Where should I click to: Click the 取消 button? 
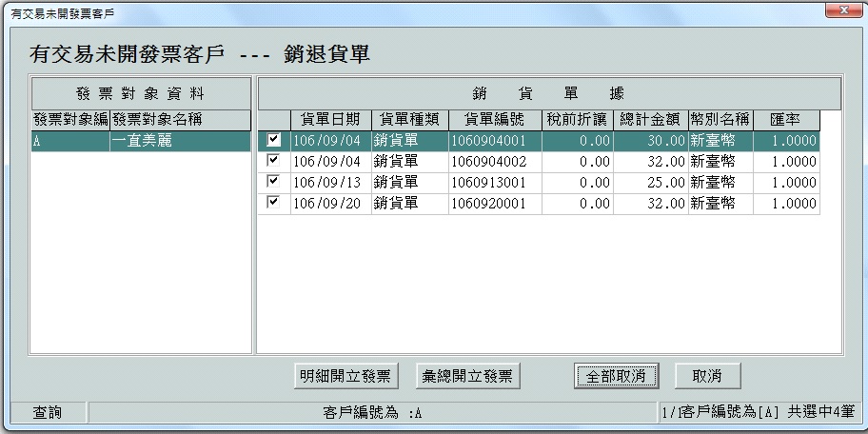707,377
